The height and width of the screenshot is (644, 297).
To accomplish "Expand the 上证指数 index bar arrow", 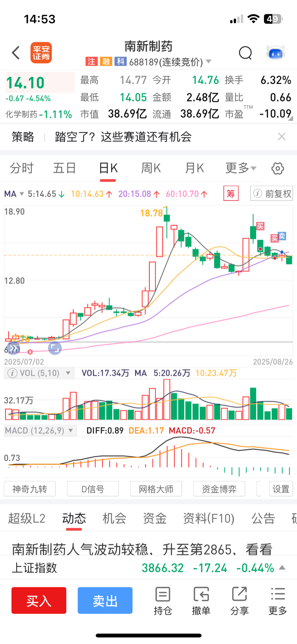I will [x=282, y=568].
